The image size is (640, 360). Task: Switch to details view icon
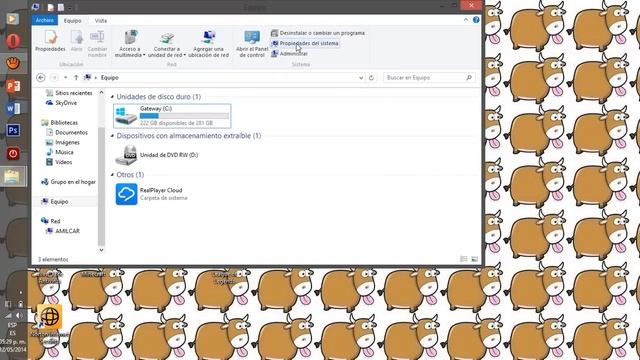point(464,259)
